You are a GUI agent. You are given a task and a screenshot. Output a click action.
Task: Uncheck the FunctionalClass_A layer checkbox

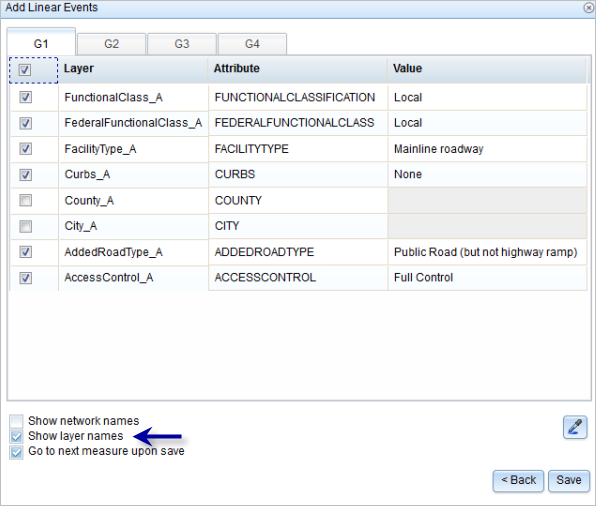(25, 97)
